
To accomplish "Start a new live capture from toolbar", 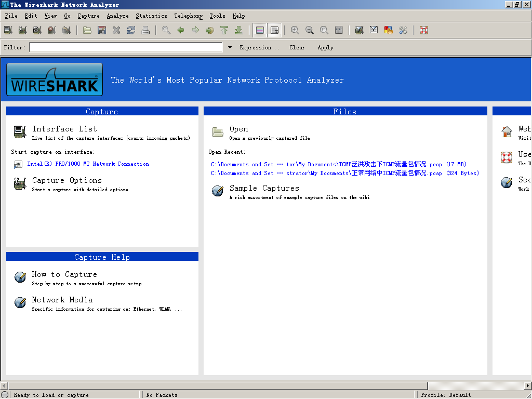I will pos(37,30).
